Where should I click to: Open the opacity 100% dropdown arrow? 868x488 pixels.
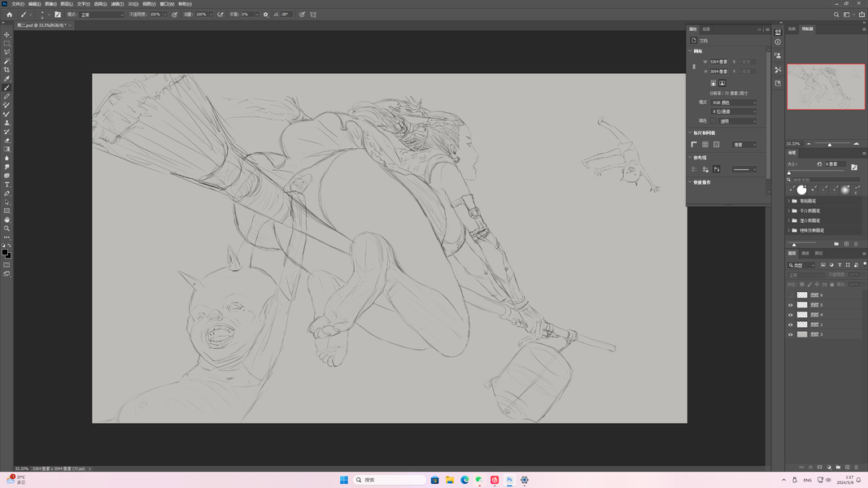pyautogui.click(x=165, y=15)
